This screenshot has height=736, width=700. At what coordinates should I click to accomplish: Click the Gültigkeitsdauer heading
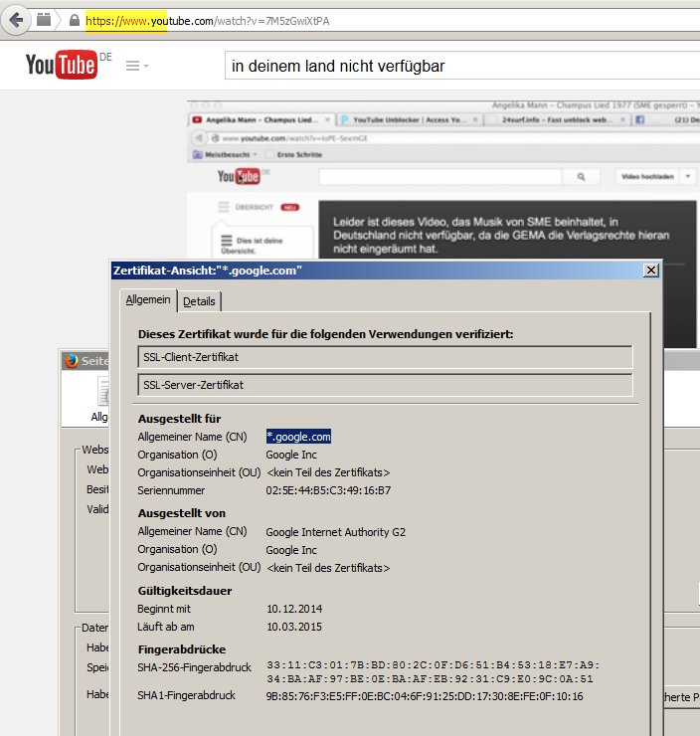click(x=185, y=591)
